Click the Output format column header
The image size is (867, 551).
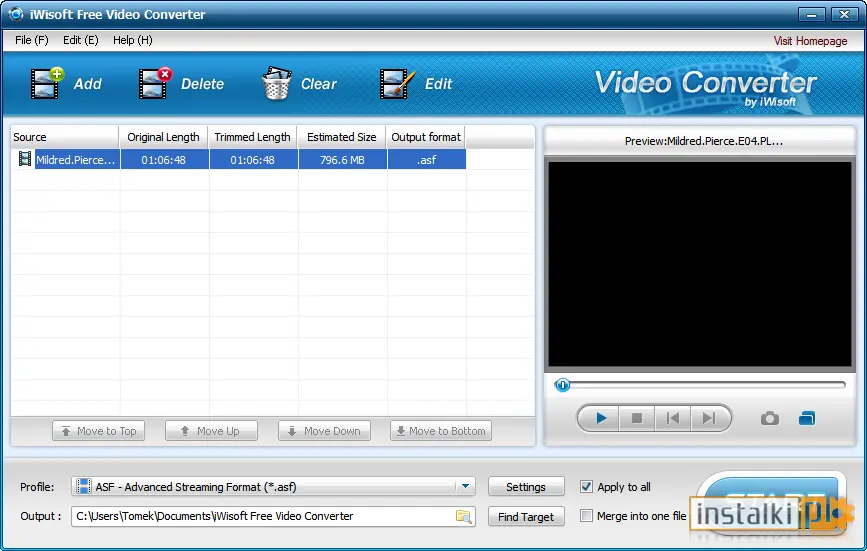click(x=426, y=137)
